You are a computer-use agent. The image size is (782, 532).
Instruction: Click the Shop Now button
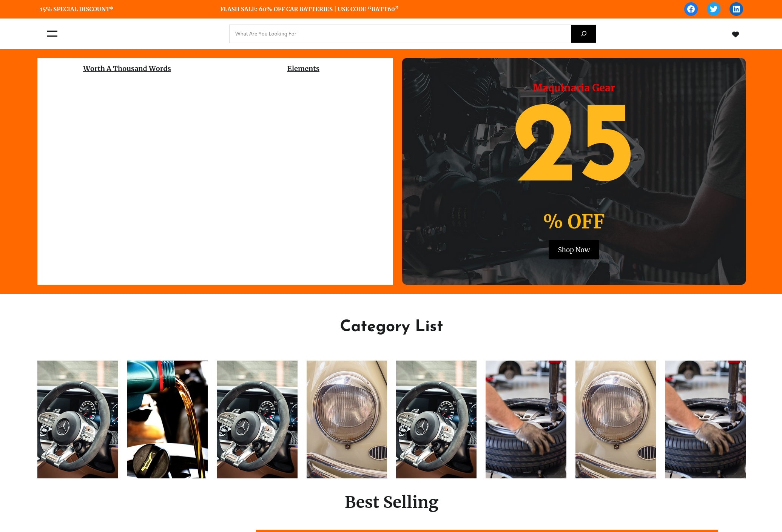574,250
